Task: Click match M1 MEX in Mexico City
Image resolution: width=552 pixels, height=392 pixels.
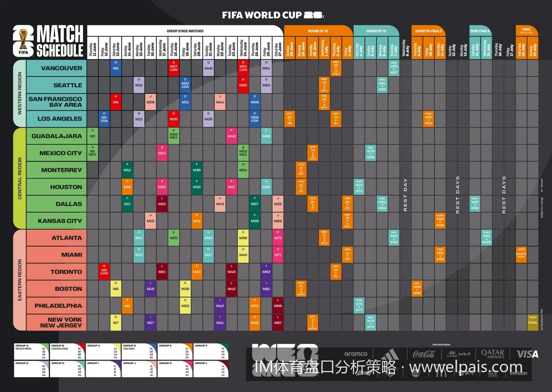Action: [93, 153]
